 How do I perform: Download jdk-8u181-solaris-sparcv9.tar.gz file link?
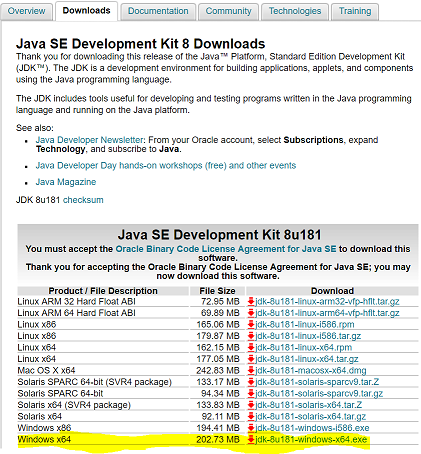tap(319, 394)
